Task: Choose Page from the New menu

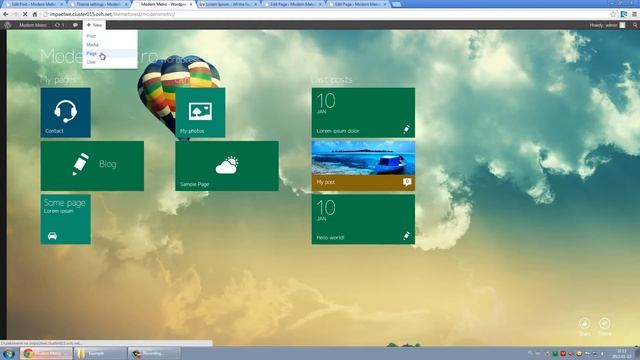Action: pos(110,53)
